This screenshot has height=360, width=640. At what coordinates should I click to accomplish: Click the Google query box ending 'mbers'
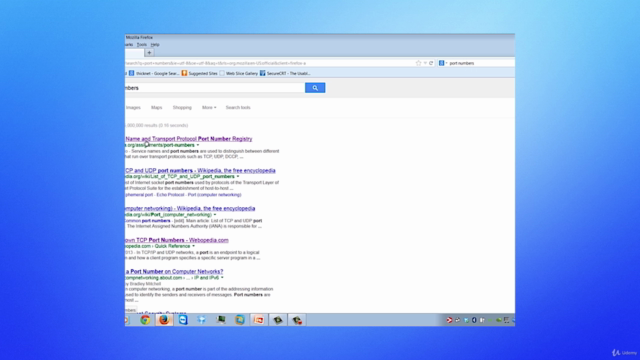tap(215, 88)
